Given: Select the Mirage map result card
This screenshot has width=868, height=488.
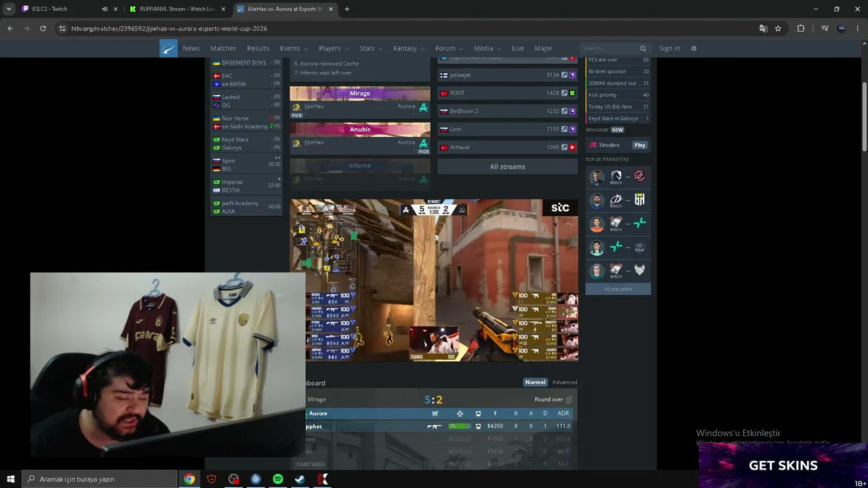Looking at the screenshot, I should (x=360, y=102).
